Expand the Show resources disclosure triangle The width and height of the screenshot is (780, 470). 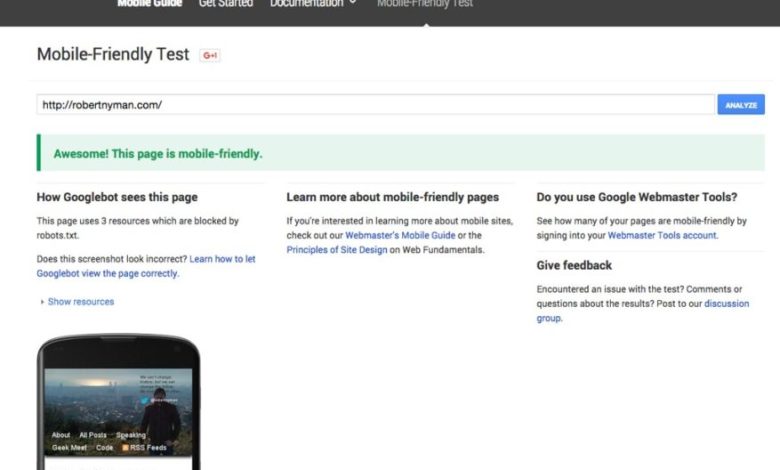pyautogui.click(x=42, y=302)
